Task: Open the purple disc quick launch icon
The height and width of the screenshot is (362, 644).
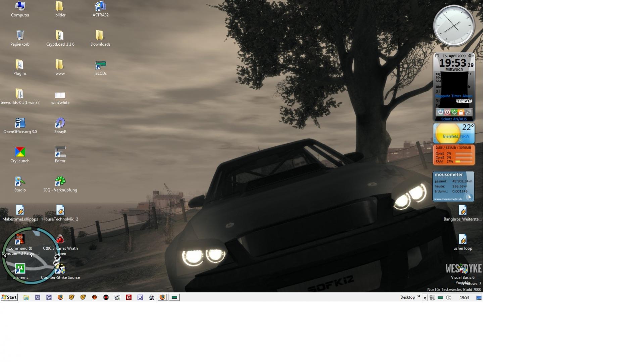Action: click(x=140, y=297)
